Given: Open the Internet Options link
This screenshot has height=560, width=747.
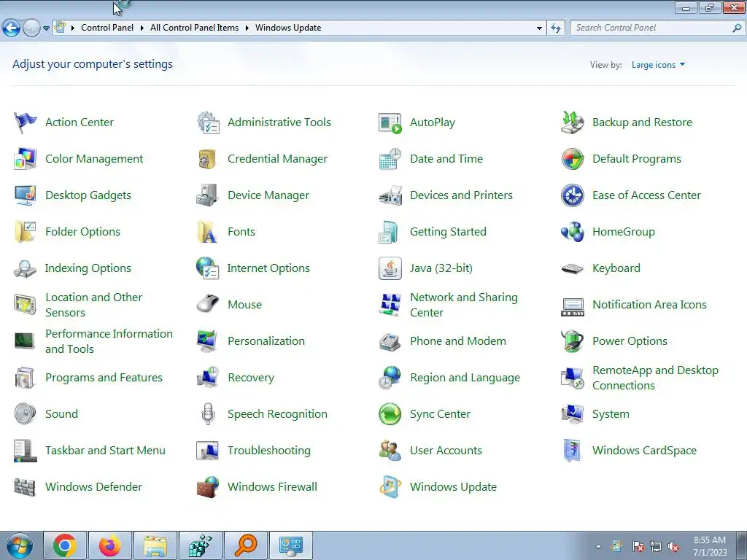Looking at the screenshot, I should click(268, 268).
